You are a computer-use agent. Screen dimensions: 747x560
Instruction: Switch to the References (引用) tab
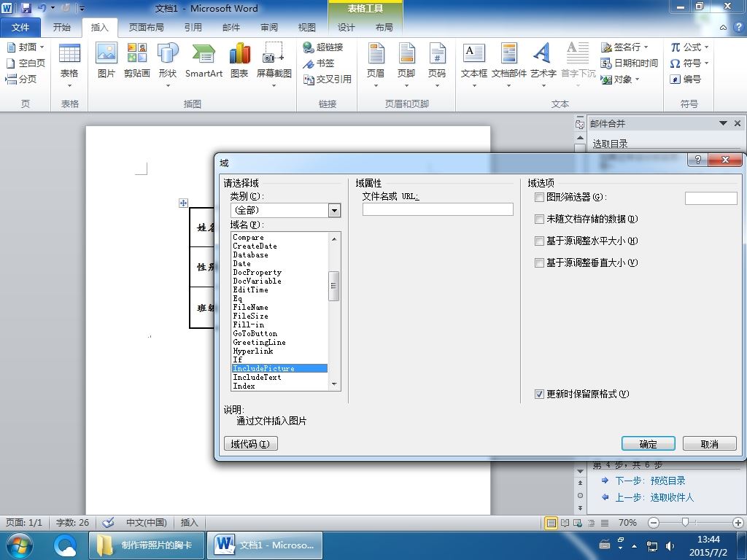click(x=193, y=28)
